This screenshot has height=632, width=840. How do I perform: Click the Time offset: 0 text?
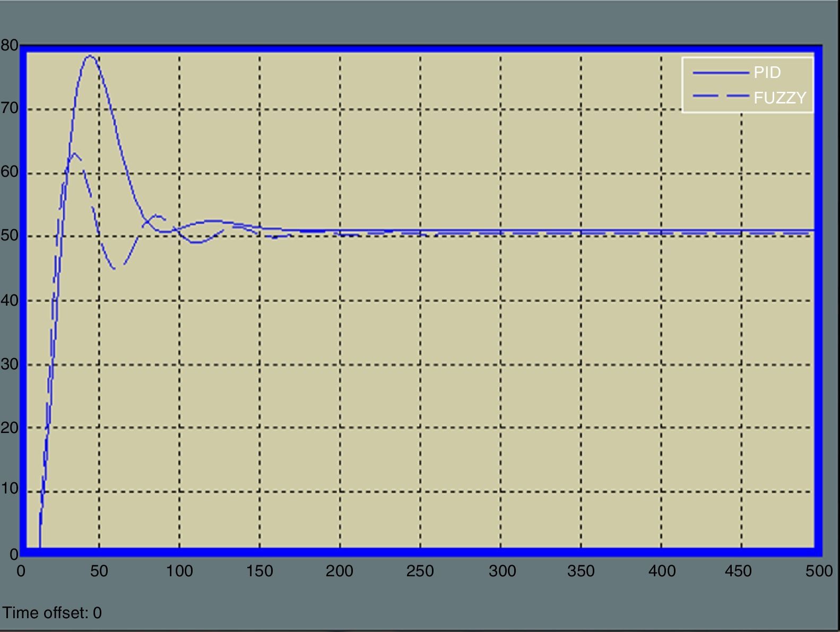pos(52,613)
